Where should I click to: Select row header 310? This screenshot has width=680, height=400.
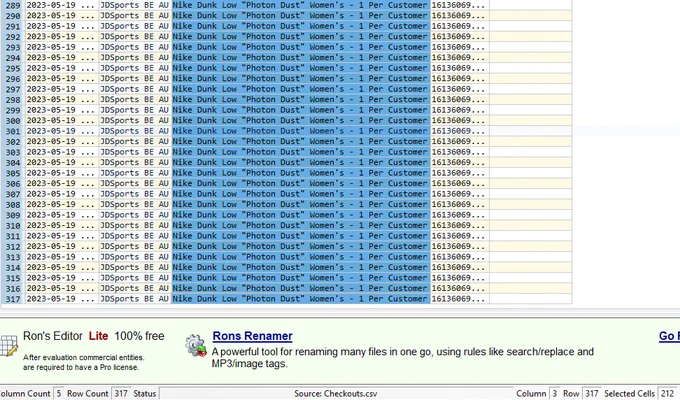tap(13, 226)
